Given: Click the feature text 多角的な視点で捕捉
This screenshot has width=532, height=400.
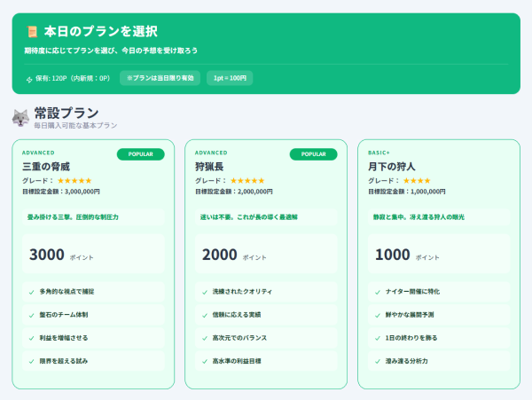Looking at the screenshot, I should tap(66, 292).
